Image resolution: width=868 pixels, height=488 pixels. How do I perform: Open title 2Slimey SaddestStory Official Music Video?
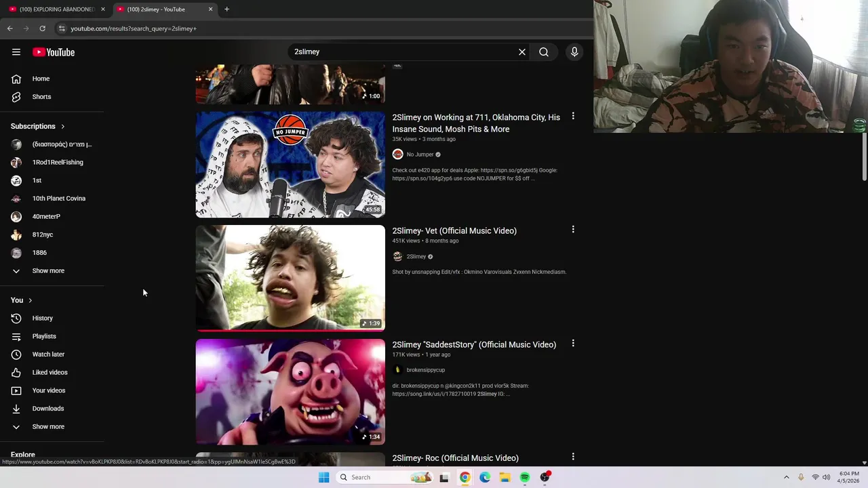(474, 345)
